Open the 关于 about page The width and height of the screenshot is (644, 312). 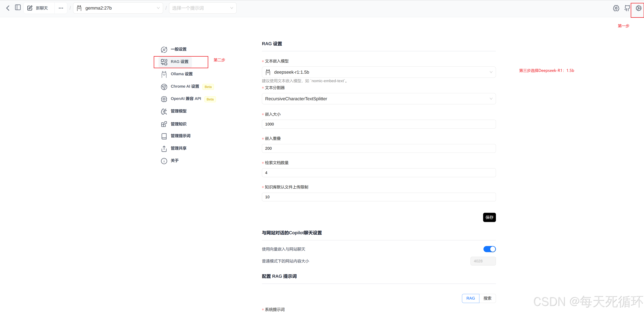[175, 161]
